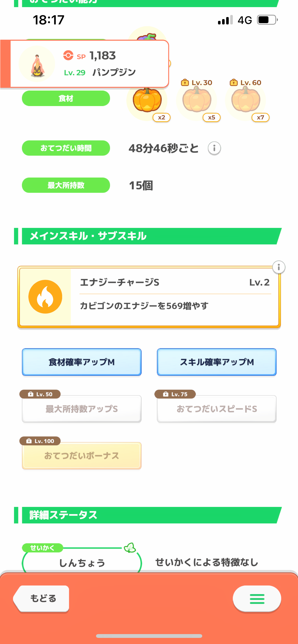
Task: Open the hamburger menu button
Action: coord(257,599)
